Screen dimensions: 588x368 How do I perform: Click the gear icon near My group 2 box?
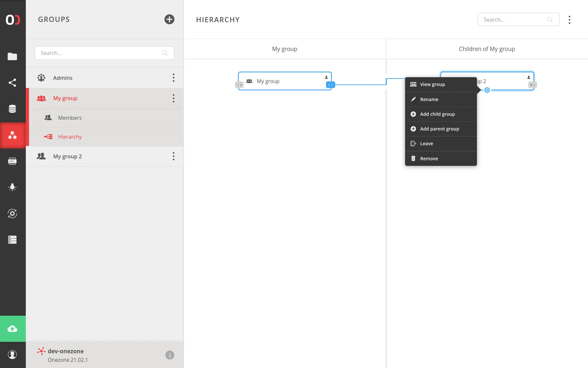[487, 90]
